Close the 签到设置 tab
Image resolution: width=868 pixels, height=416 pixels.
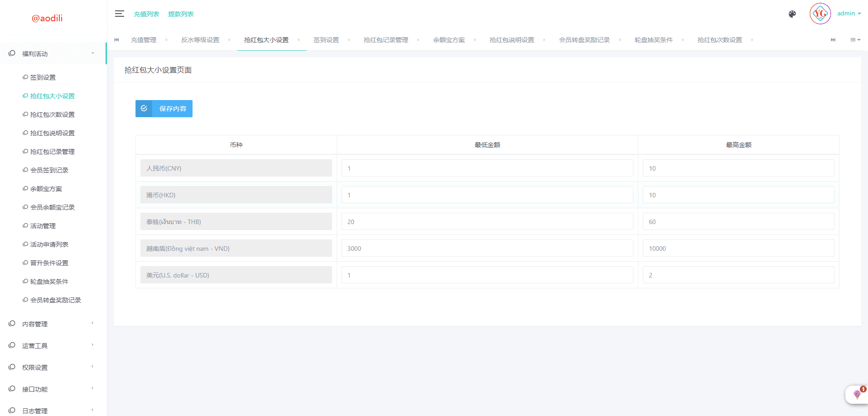349,40
